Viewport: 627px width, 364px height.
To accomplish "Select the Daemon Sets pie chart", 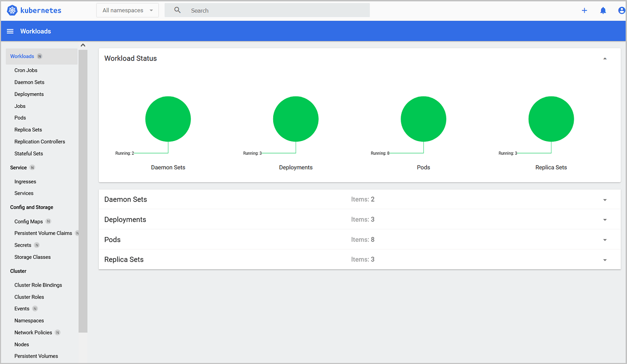I will click(168, 119).
